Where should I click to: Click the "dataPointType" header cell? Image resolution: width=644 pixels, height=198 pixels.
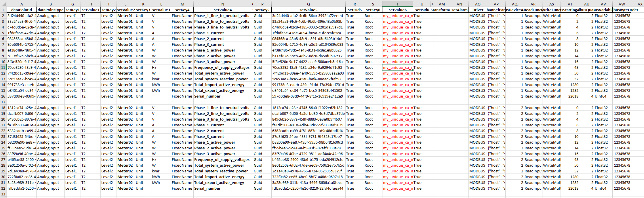click(51, 10)
